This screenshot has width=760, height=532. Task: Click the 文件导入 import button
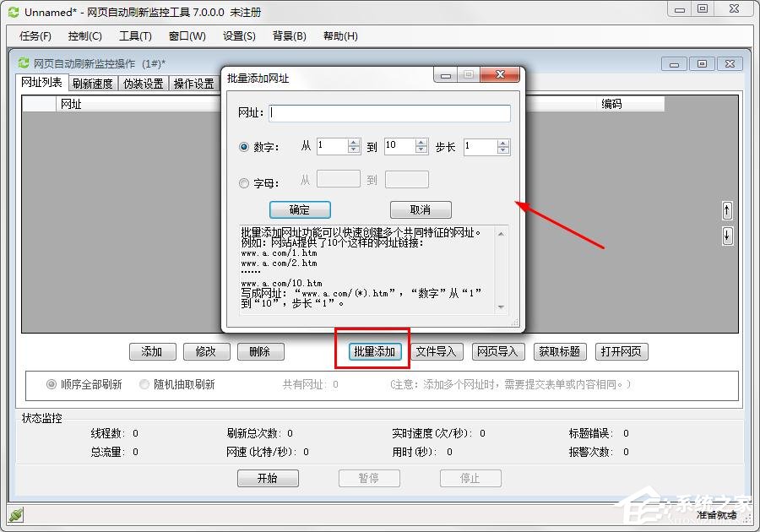click(x=435, y=351)
